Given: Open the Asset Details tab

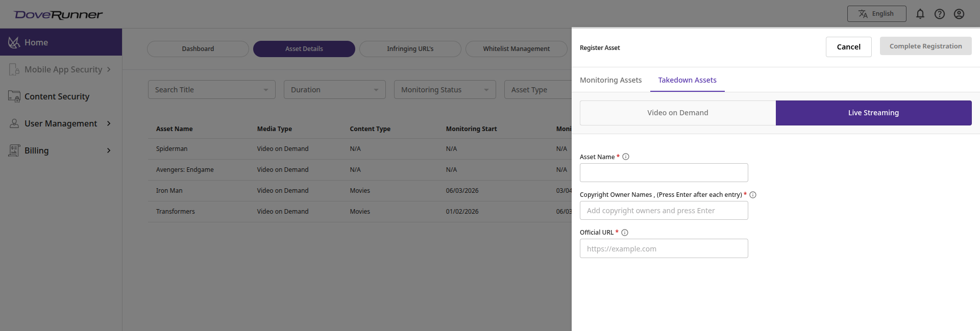Looking at the screenshot, I should click(x=304, y=49).
